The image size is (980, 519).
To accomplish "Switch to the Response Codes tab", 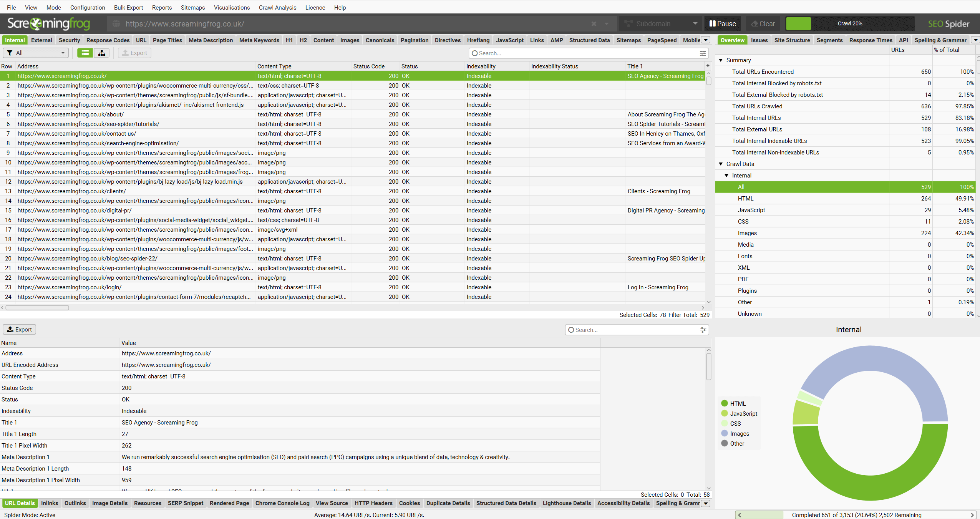I will coord(108,40).
